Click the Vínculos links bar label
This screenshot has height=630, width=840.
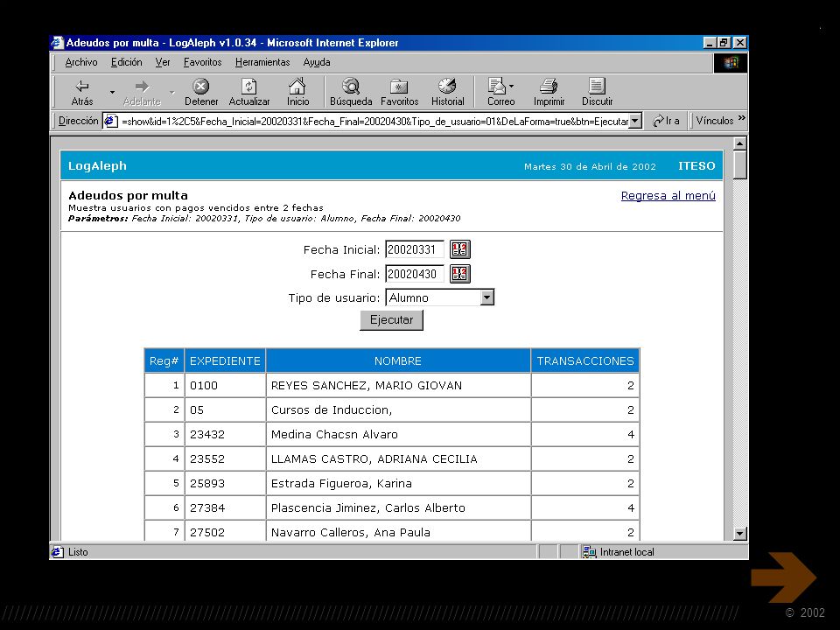pyautogui.click(x=714, y=121)
